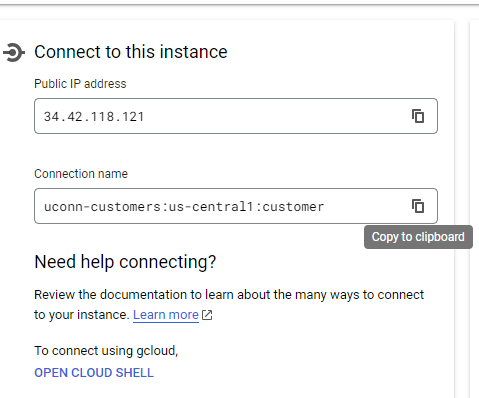Copy the connection name to clipboard
The image size is (479, 398).
[418, 206]
